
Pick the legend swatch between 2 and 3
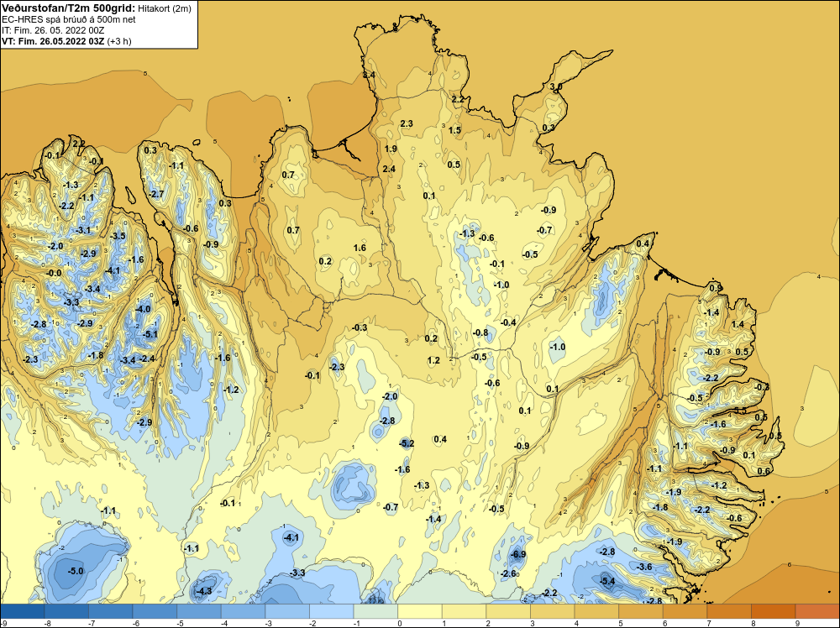508,611
